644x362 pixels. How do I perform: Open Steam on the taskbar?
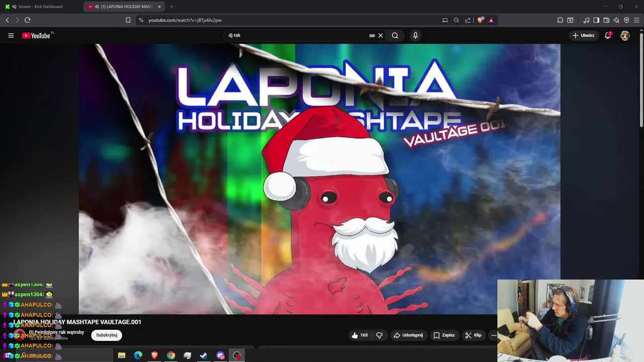[204, 355]
